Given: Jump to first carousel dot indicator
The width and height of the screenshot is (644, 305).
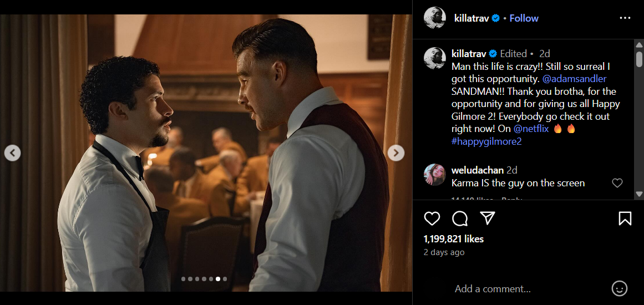Looking at the screenshot, I should 184,279.
